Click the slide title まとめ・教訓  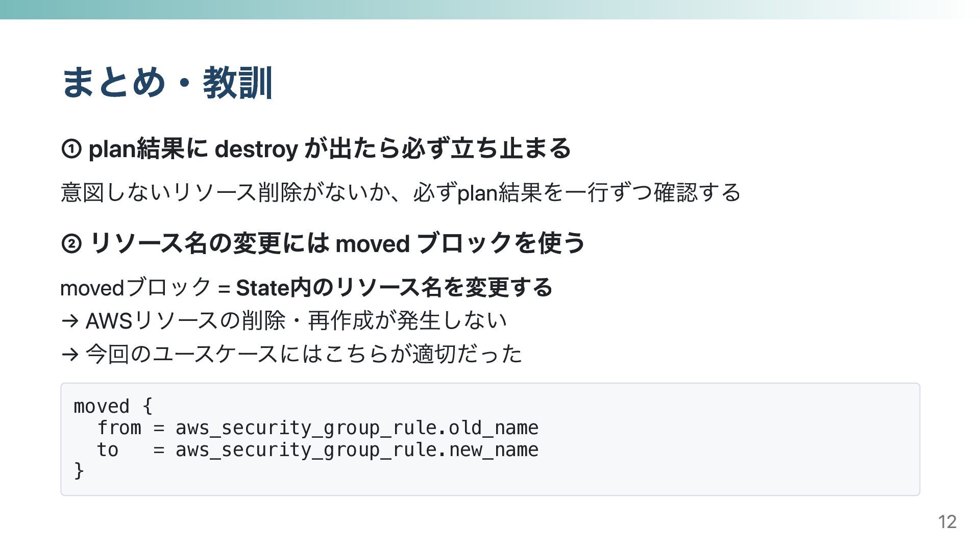click(167, 83)
